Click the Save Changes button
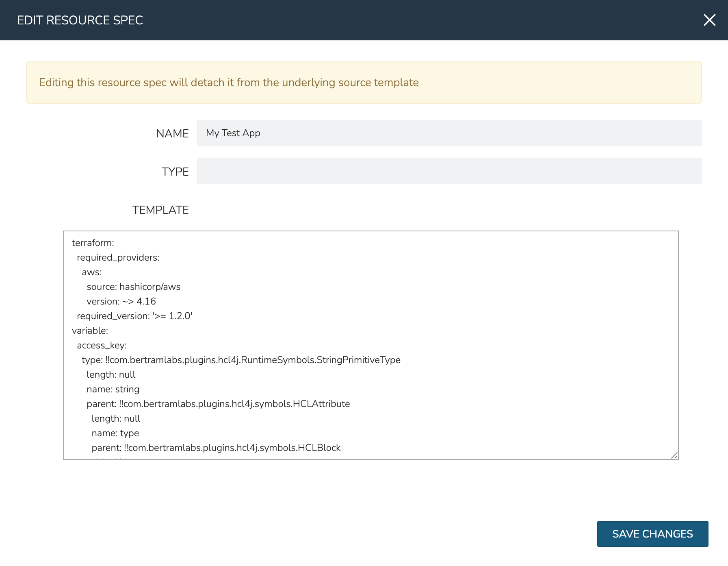The height and width of the screenshot is (566, 728). tap(652, 534)
